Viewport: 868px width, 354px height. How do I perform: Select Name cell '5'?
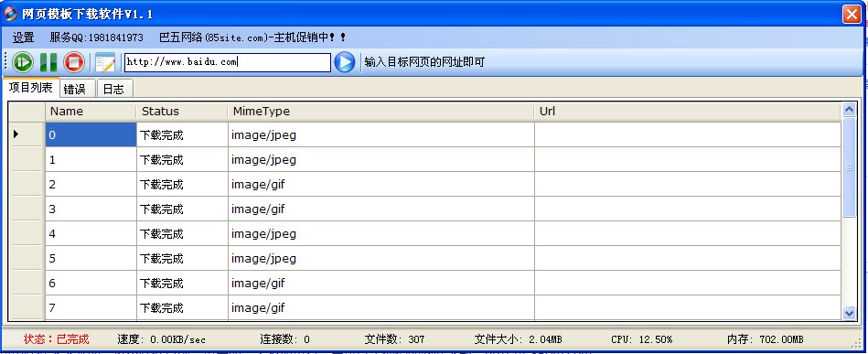(91, 259)
